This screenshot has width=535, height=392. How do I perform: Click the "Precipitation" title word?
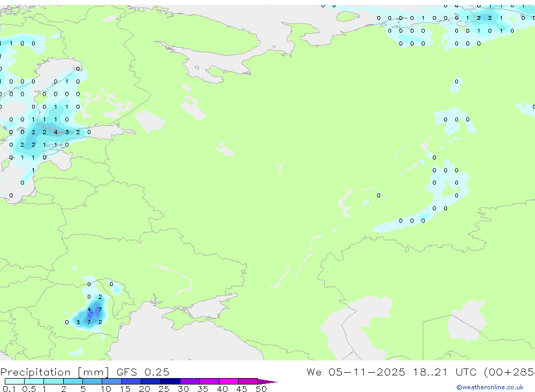(35, 372)
